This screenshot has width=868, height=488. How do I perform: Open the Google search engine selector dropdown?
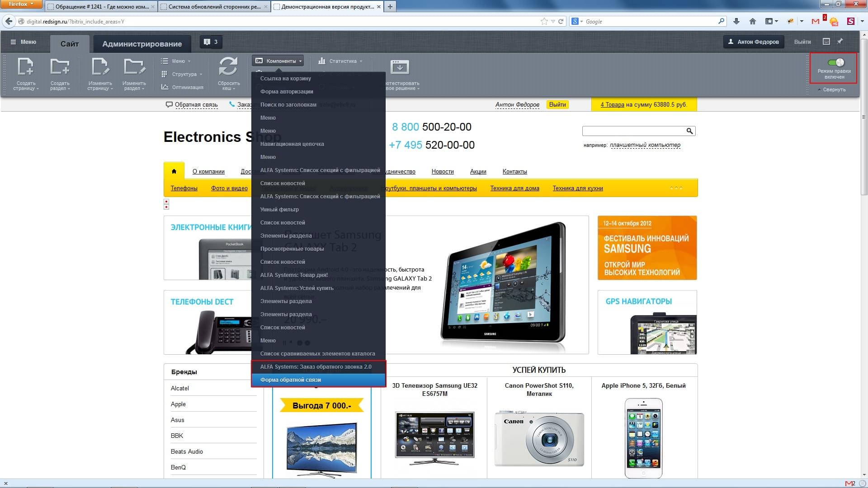click(x=577, y=21)
